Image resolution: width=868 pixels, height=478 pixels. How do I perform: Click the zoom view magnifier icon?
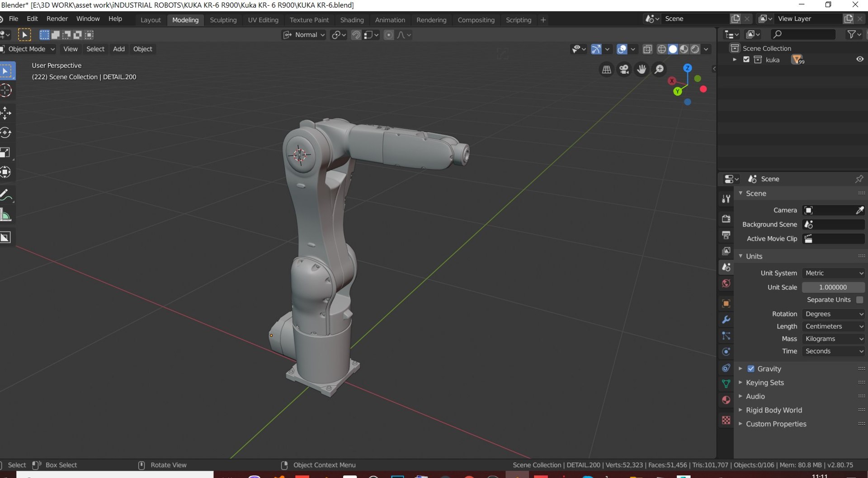(x=659, y=69)
